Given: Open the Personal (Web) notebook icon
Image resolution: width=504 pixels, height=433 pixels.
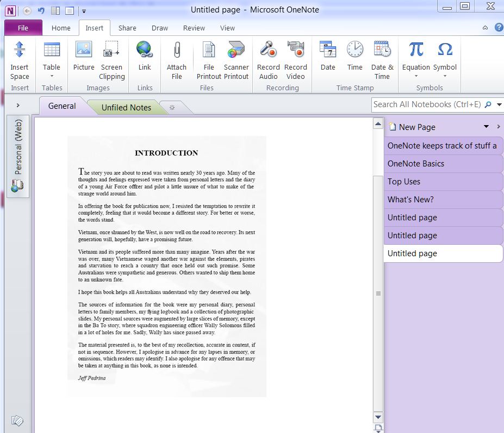Looking at the screenshot, I should point(17,185).
